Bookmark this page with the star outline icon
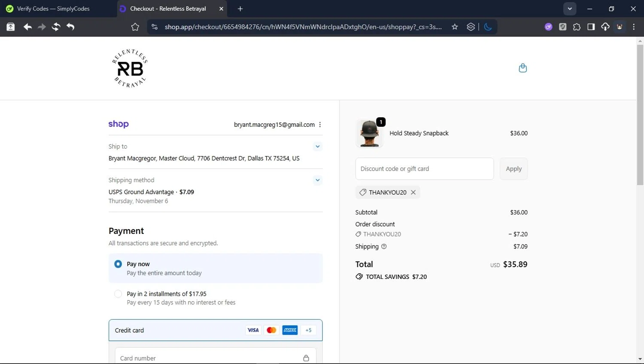Screen dimensions: 644x364 [135, 27]
